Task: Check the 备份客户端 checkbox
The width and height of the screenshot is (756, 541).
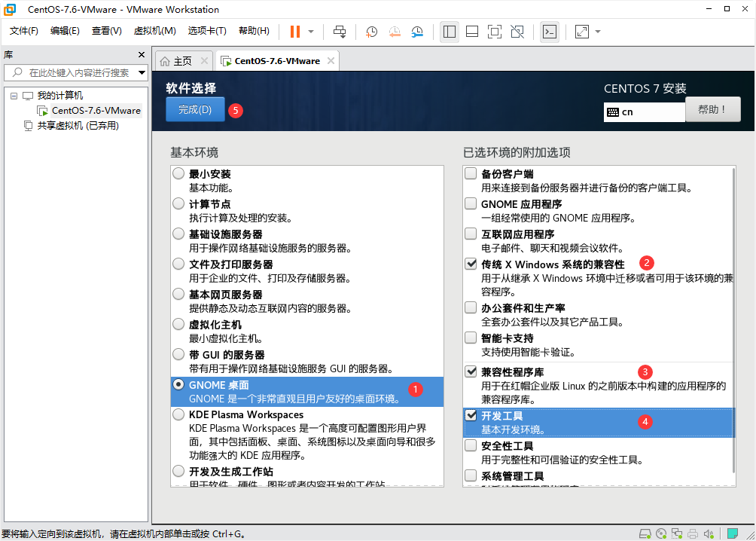Action: [471, 173]
